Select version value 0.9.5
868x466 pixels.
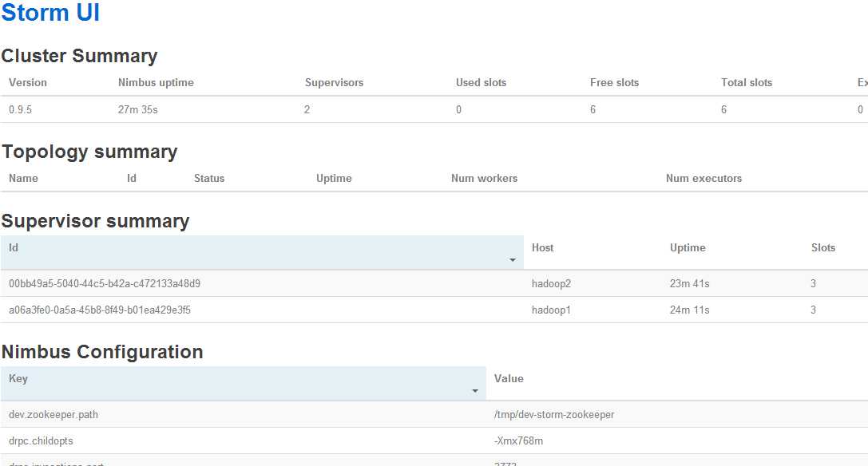(21, 109)
